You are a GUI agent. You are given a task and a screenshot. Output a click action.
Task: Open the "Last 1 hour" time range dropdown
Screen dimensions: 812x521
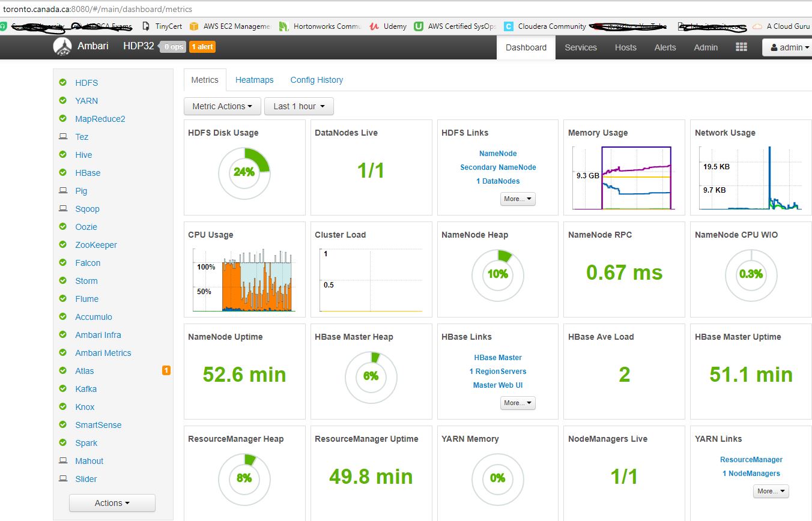tap(298, 106)
